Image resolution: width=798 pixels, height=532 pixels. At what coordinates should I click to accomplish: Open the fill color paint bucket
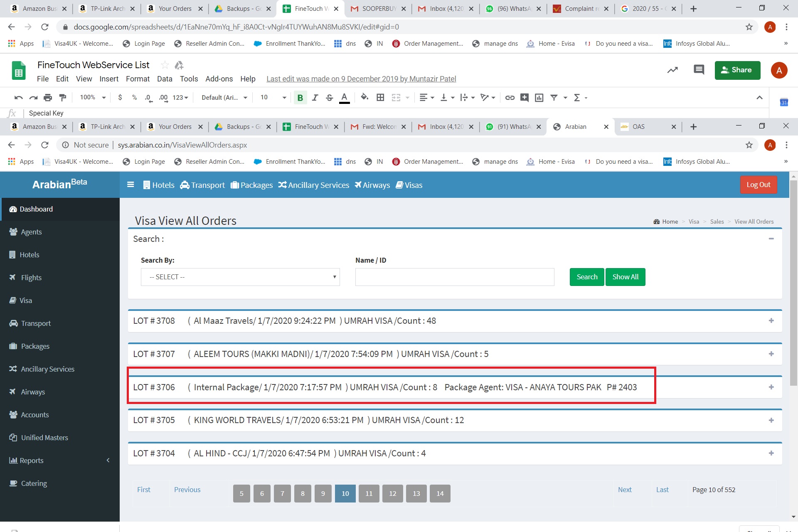(365, 98)
